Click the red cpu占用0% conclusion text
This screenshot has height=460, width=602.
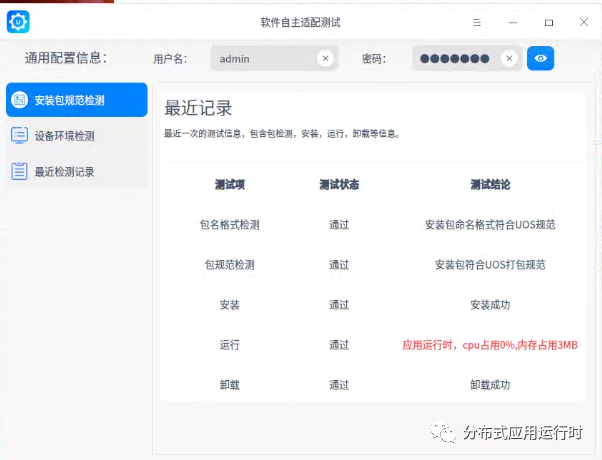coord(490,345)
